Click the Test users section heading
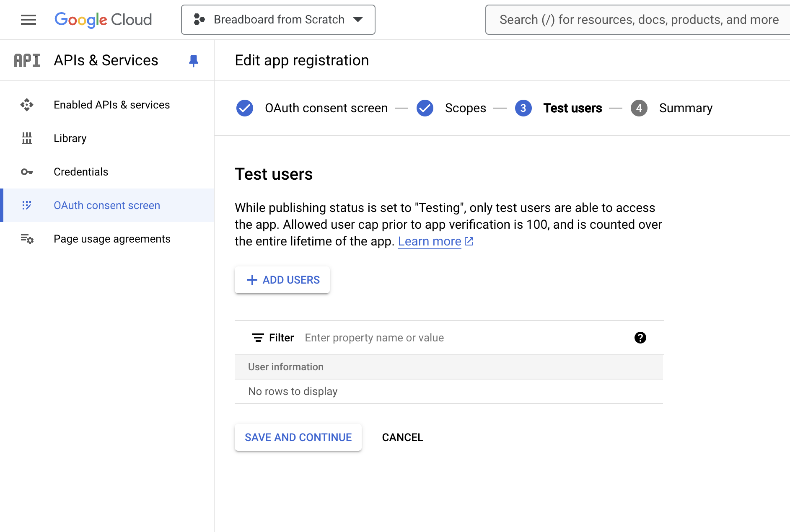This screenshot has width=790, height=532. click(x=274, y=174)
